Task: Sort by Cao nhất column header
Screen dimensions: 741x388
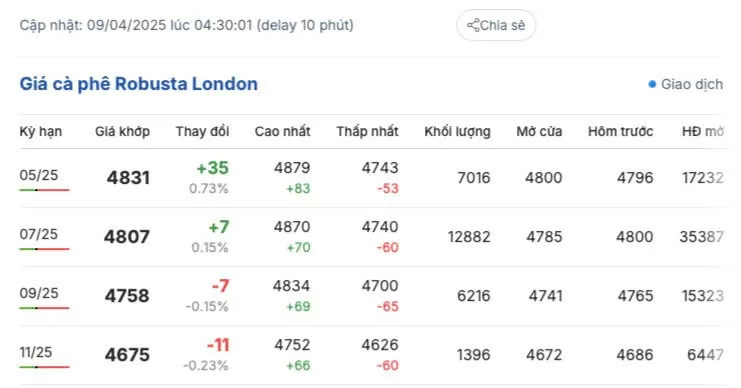Action: (283, 131)
